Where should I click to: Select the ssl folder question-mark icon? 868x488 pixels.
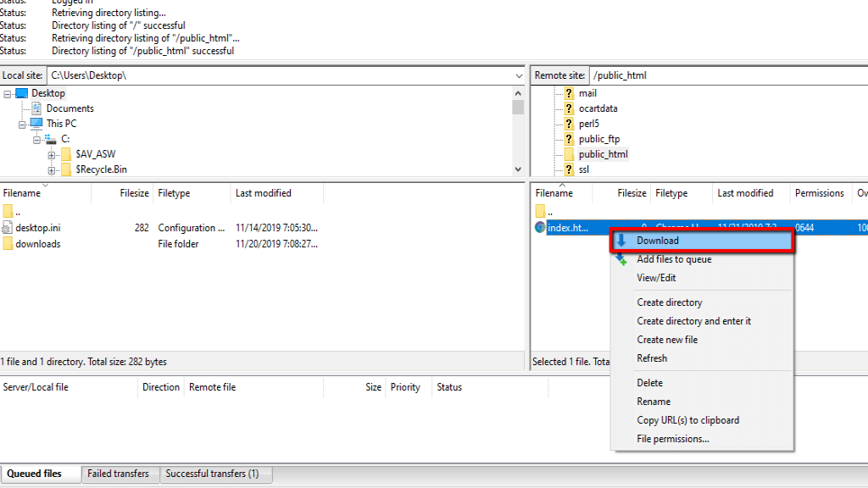pos(569,169)
